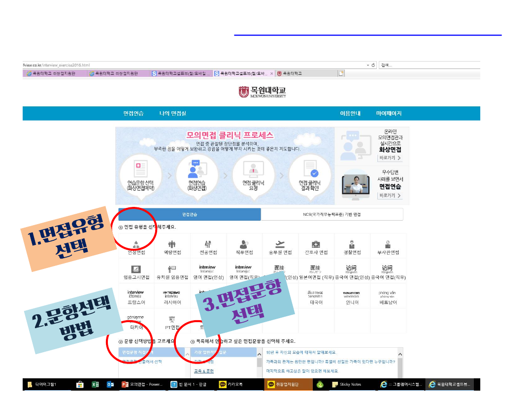
Task: Click the browser search input field
Action: click(429, 65)
